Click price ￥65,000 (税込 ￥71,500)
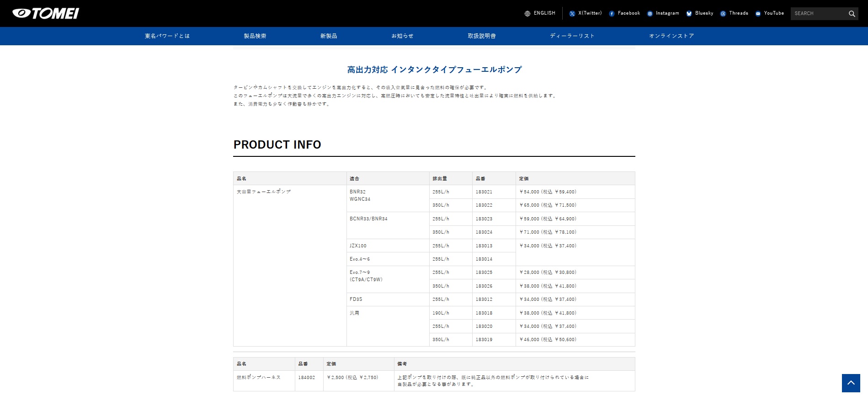The image size is (868, 417). pos(548,205)
